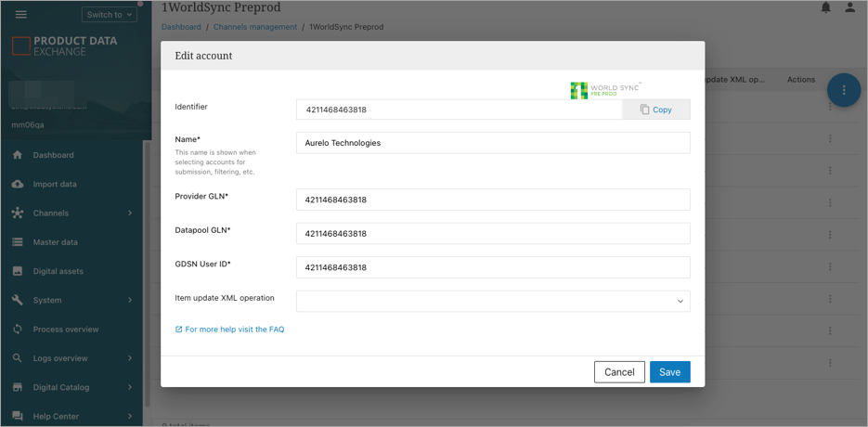The image size is (868, 427).
Task: Click the Process overview sync icon
Action: coord(18,330)
